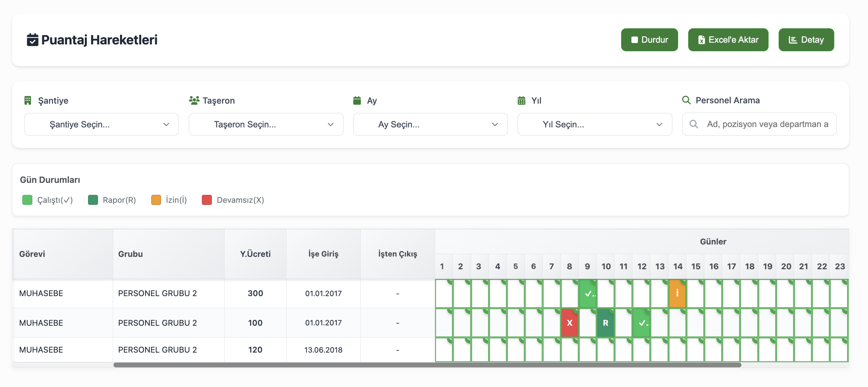Open the Şantiye Seçin dropdown
The image size is (868, 387).
(101, 124)
